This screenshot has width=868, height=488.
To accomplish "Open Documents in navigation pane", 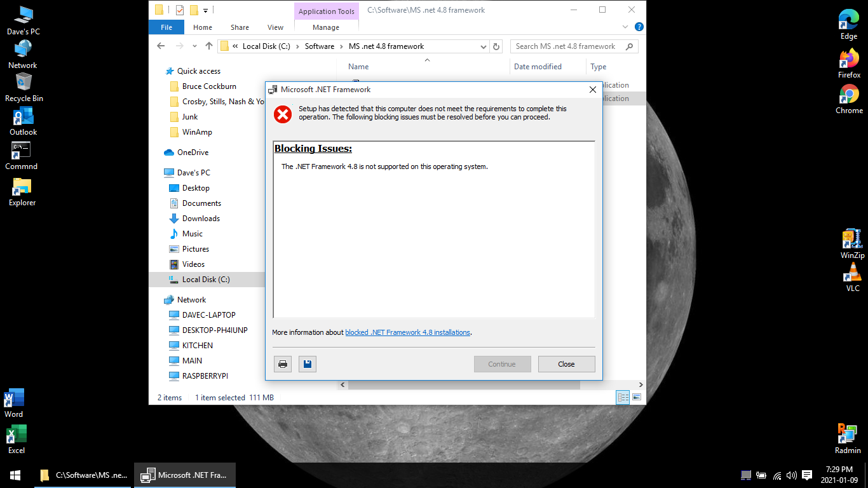I will coord(201,203).
